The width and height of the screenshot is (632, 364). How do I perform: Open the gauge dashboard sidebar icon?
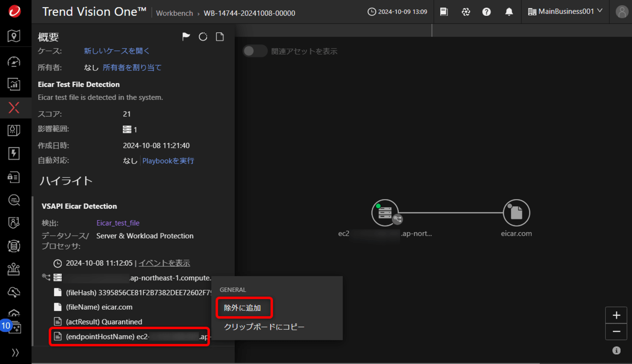14,62
